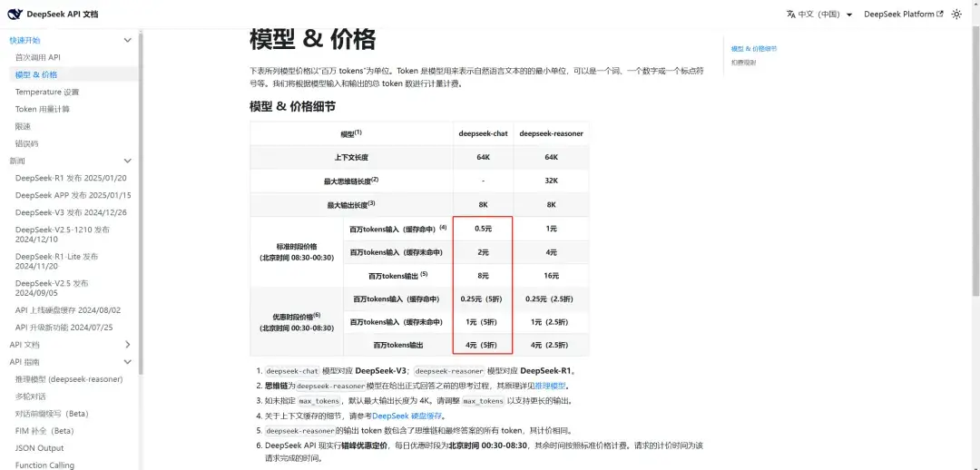Click the 16元 output price cell
Screen dimensions: 980x470
tap(551, 276)
